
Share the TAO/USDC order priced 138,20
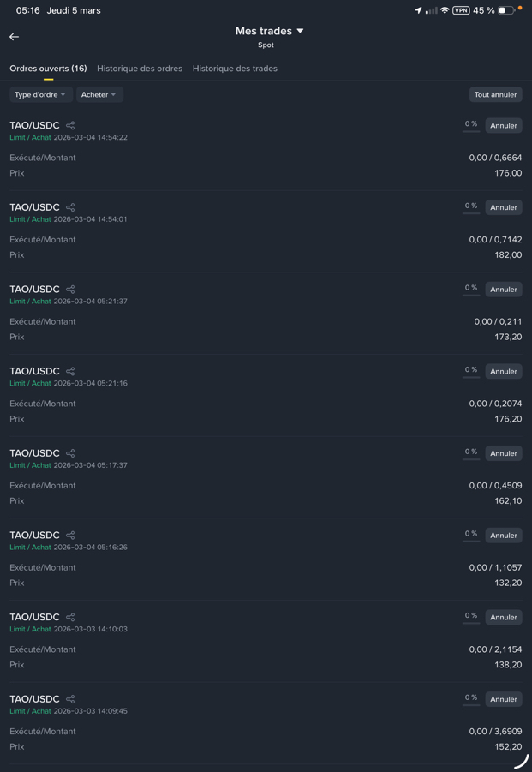[70, 617]
